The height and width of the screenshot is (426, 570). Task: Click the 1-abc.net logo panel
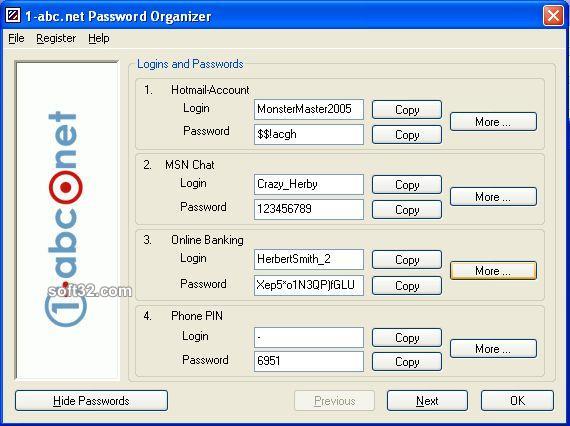[67, 220]
